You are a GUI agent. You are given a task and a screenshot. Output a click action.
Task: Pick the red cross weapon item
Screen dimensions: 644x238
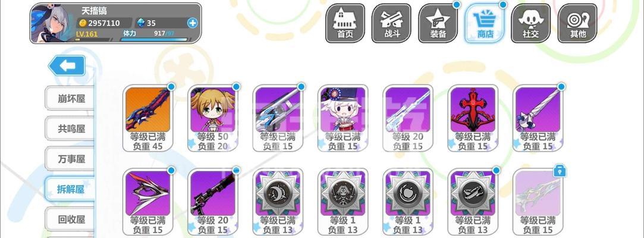point(473,118)
